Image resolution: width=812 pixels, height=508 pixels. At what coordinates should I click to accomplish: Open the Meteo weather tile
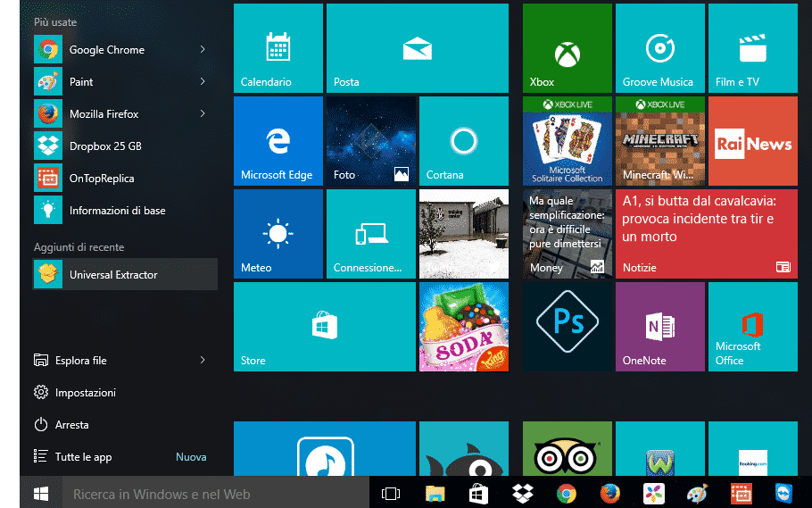click(x=278, y=234)
